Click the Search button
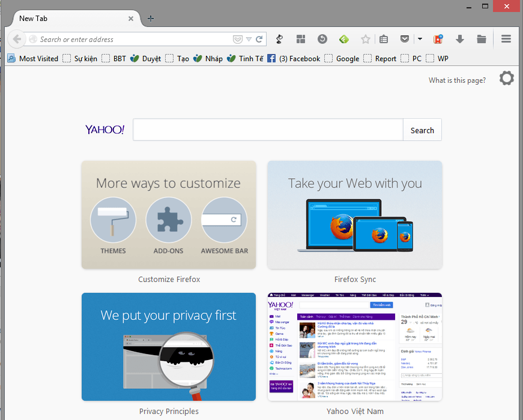This screenshot has height=420, width=523. click(x=422, y=130)
